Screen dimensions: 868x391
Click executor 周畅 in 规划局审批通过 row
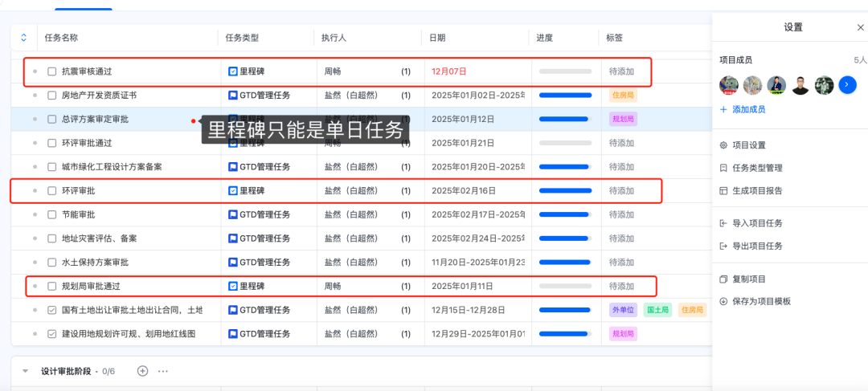pyautogui.click(x=333, y=287)
